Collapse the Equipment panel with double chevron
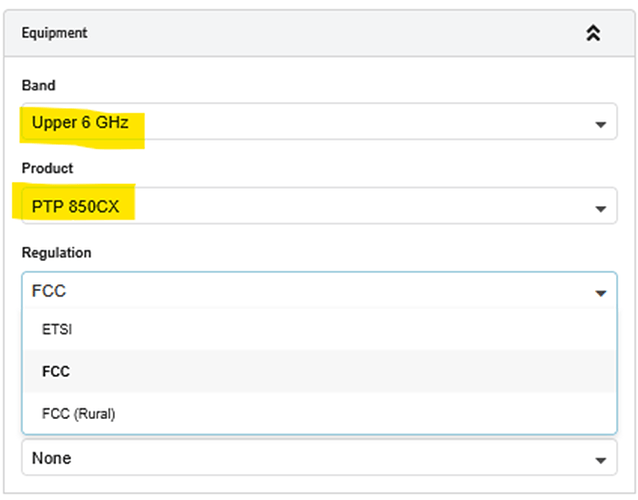The image size is (638, 500). (592, 33)
